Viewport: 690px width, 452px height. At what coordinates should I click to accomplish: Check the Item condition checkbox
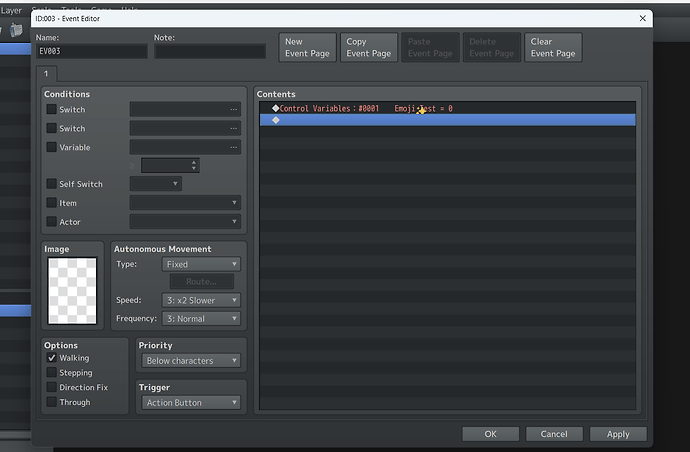coord(51,202)
